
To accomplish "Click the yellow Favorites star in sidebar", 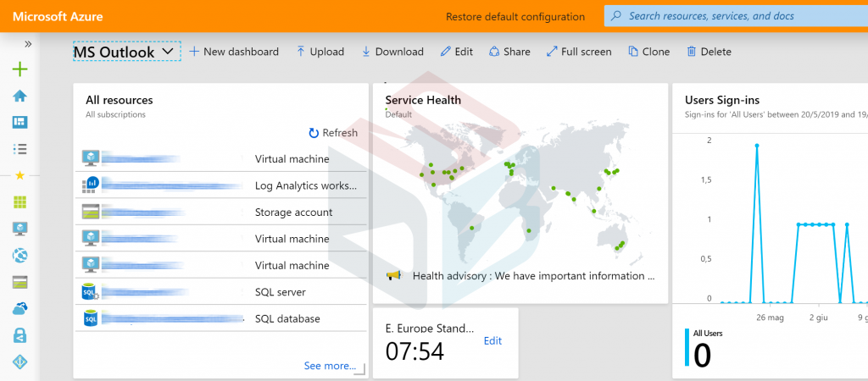I will tap(20, 175).
